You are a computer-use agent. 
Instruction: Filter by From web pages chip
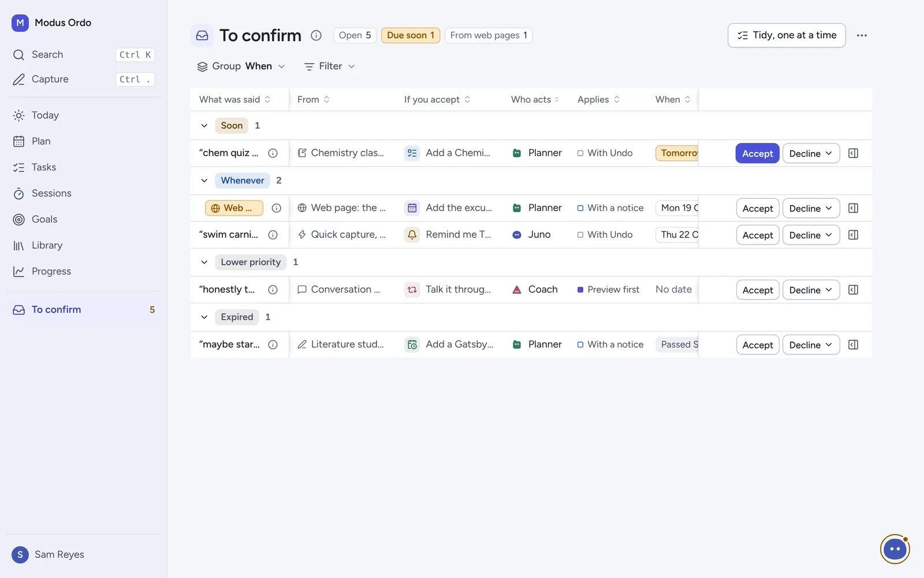tap(489, 35)
